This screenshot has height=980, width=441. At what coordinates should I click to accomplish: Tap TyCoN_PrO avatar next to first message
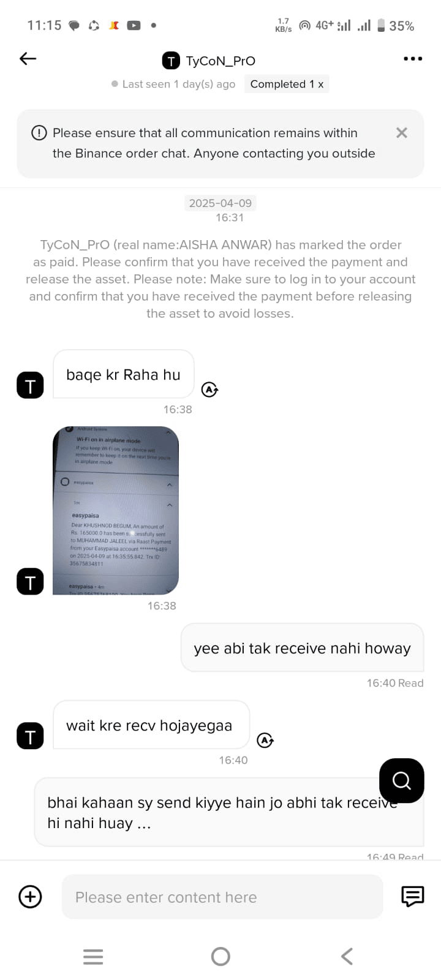point(30,385)
